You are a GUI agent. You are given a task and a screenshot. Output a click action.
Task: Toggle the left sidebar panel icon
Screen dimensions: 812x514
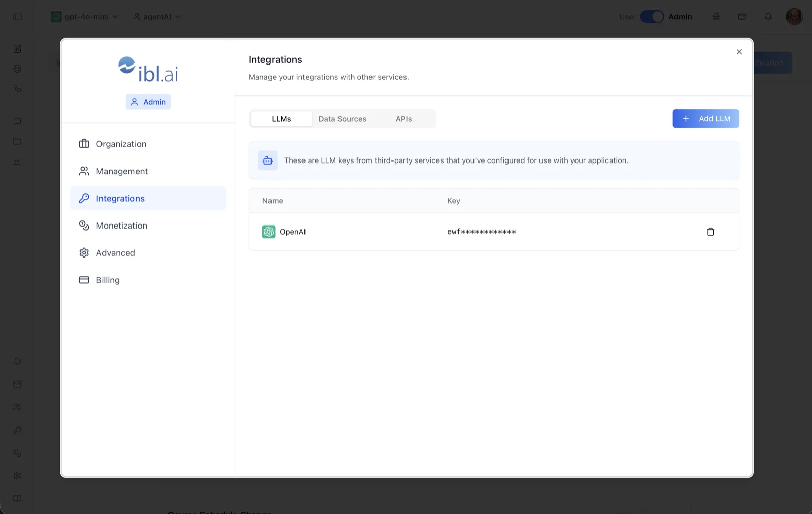point(17,17)
